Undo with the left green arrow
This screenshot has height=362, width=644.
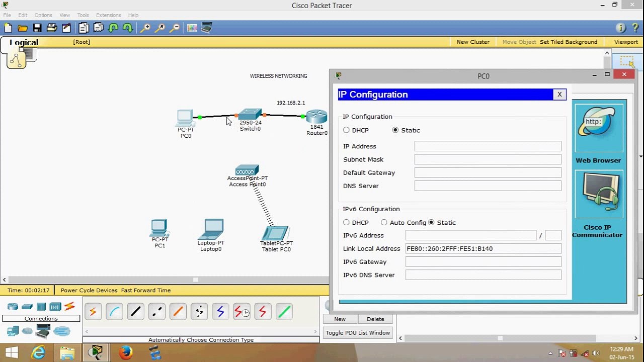(113, 28)
